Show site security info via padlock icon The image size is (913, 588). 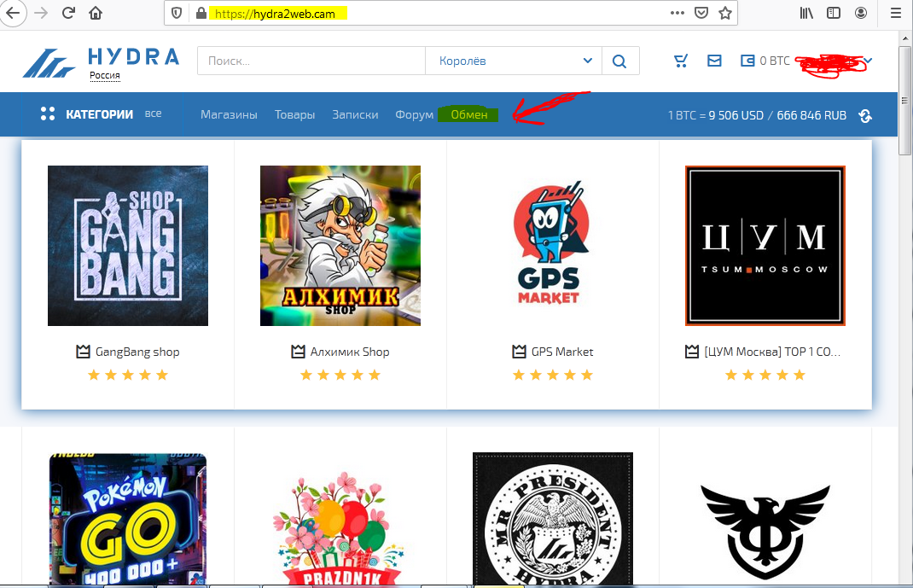coord(201,13)
